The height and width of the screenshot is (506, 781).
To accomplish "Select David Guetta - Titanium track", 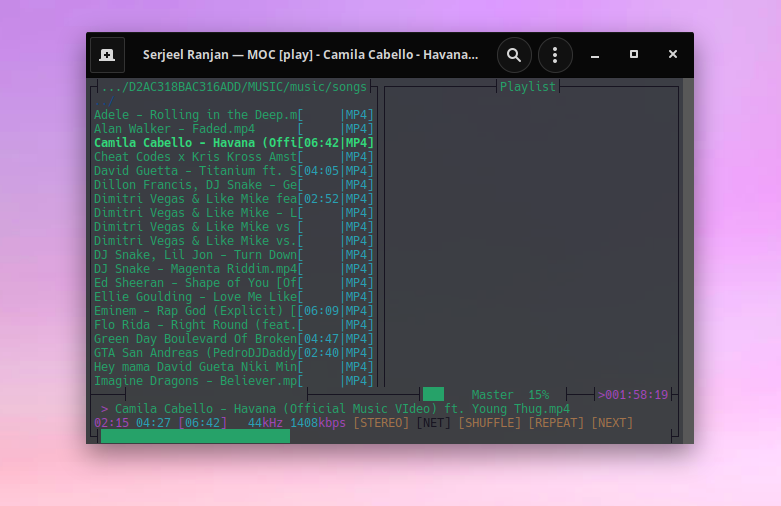I will point(234,171).
